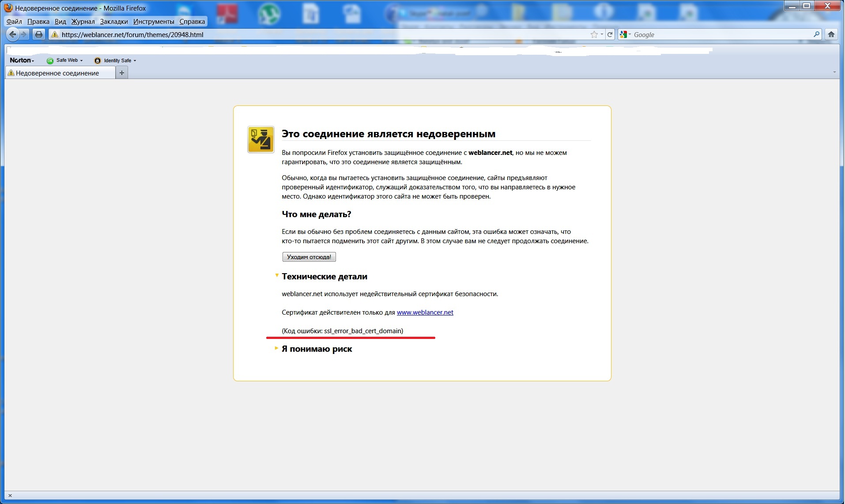Click the Это соединение является недоверенным heading
The image size is (845, 504).
389,134
